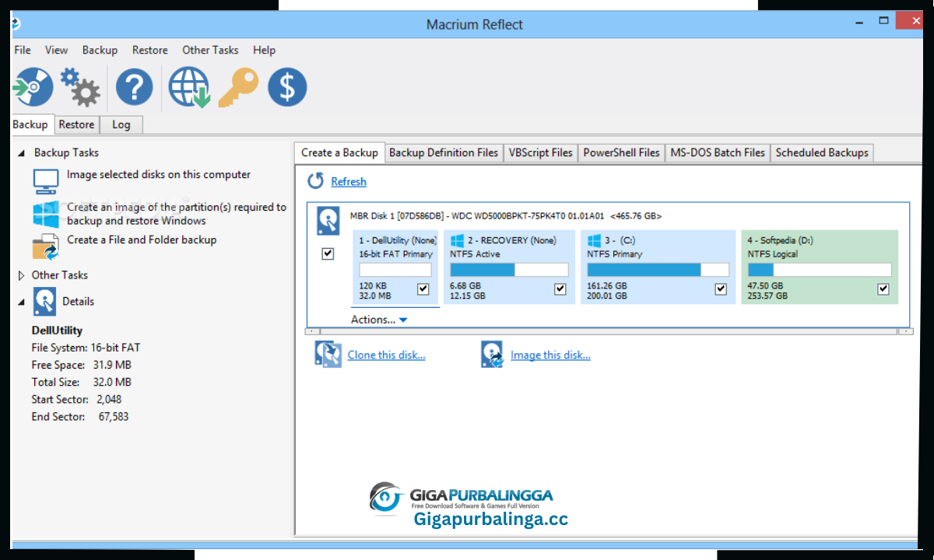Open the VBScript Files tab
934x560 pixels.
(540, 152)
